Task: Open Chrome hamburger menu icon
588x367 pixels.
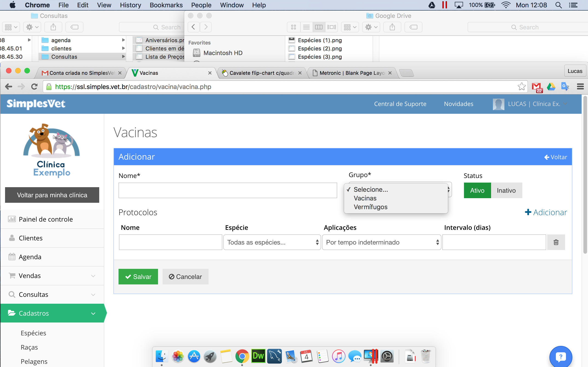Action: [580, 87]
